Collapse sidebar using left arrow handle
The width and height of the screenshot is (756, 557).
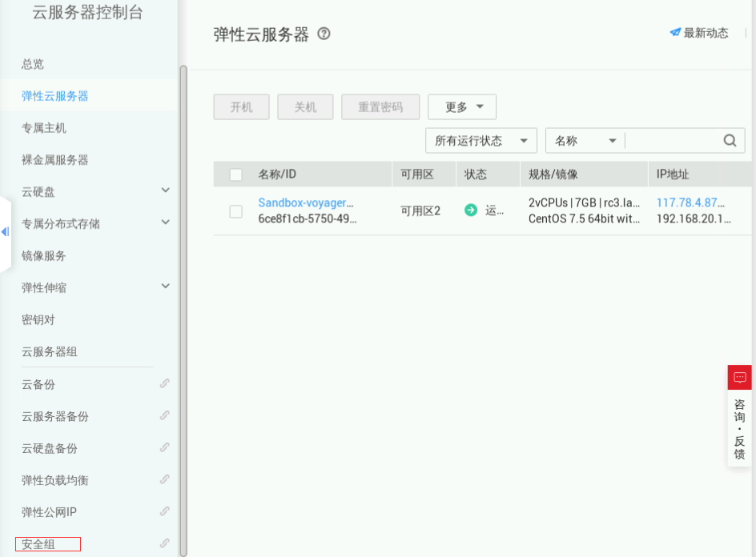pos(5,232)
